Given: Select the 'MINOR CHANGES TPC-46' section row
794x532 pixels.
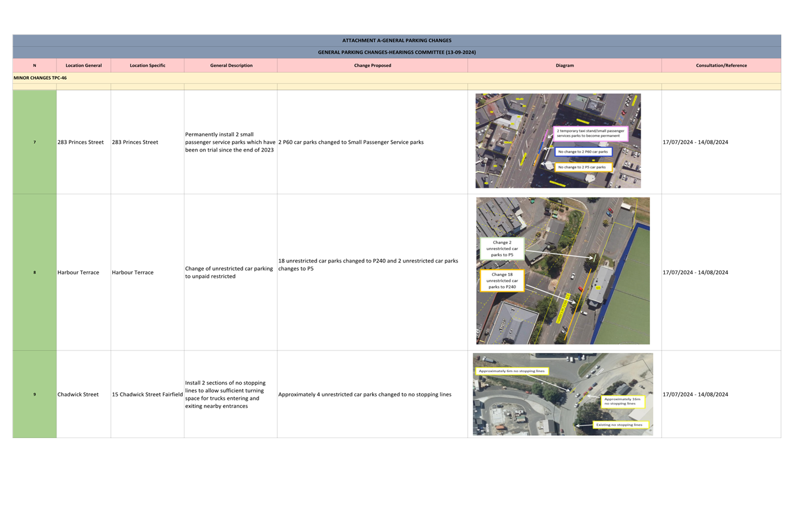Looking at the screenshot, I should point(397,78).
